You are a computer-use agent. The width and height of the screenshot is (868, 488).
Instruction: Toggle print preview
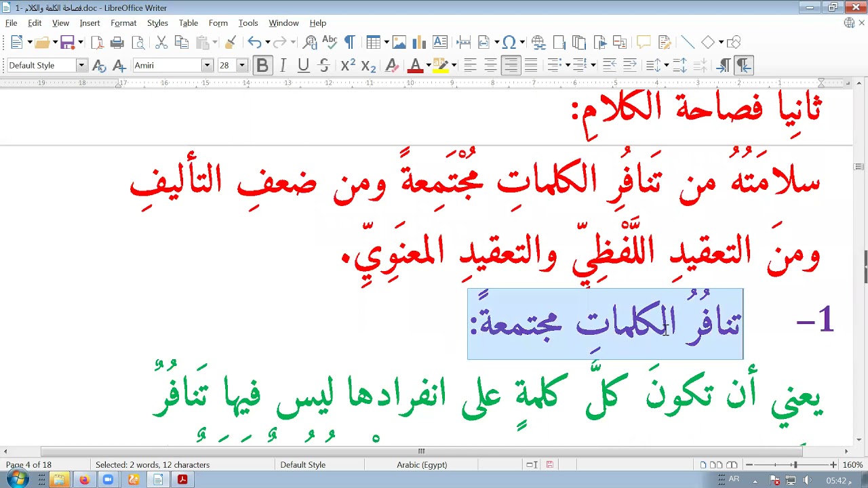[x=138, y=43]
